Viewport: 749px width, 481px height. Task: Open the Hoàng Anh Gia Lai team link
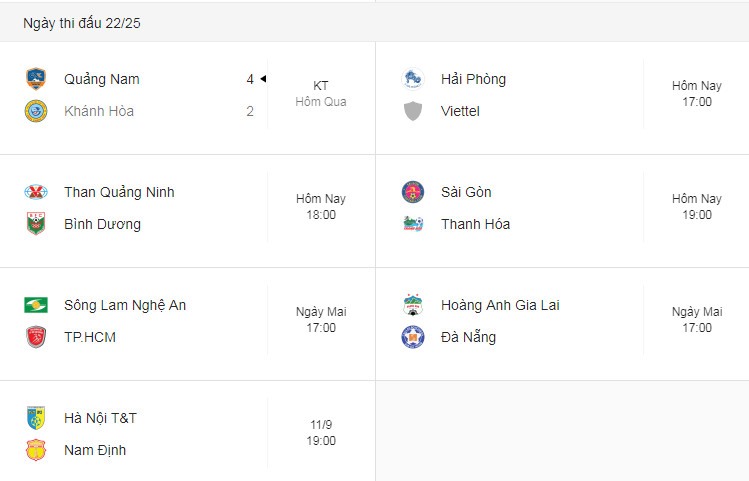tap(500, 305)
